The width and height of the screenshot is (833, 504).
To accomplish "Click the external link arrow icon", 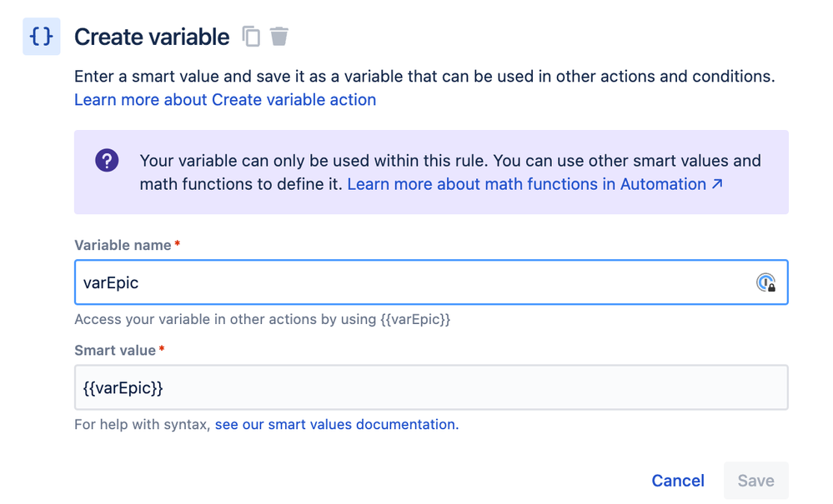I will (x=717, y=184).
